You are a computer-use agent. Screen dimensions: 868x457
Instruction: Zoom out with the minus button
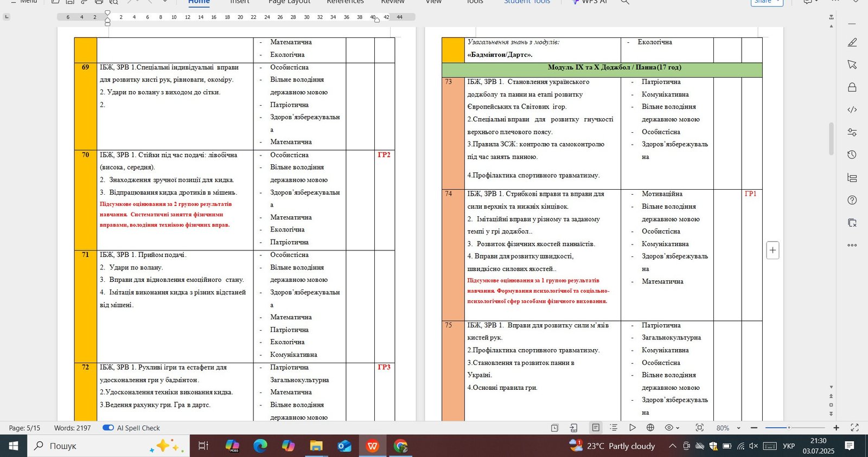coord(754,428)
